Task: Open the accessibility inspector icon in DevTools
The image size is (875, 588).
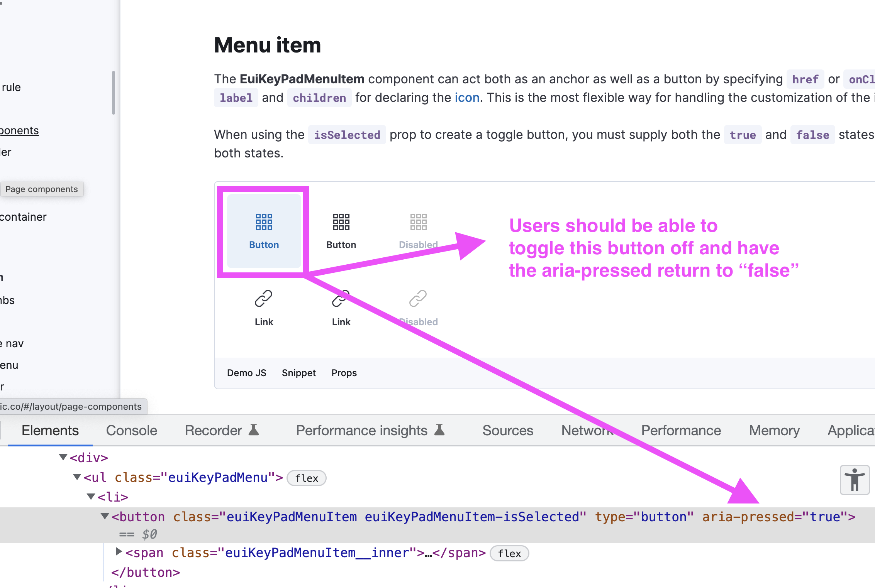Action: click(x=854, y=480)
